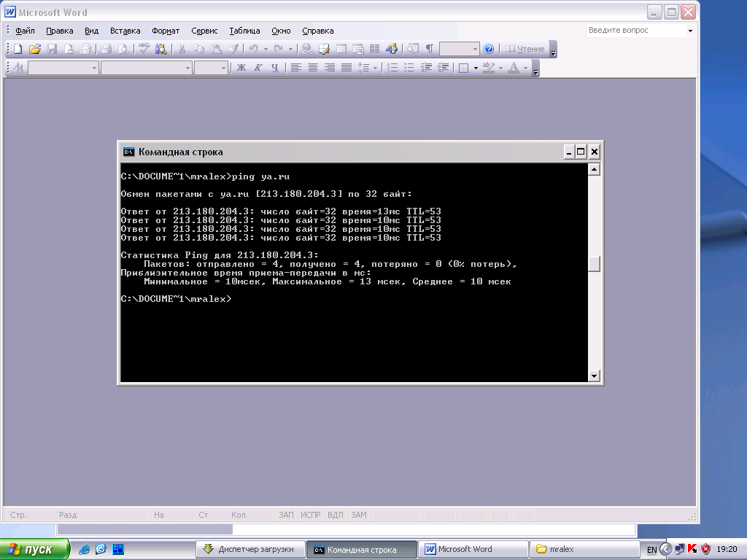The height and width of the screenshot is (560, 747).
Task: Toggle numbered list
Action: 392,68
